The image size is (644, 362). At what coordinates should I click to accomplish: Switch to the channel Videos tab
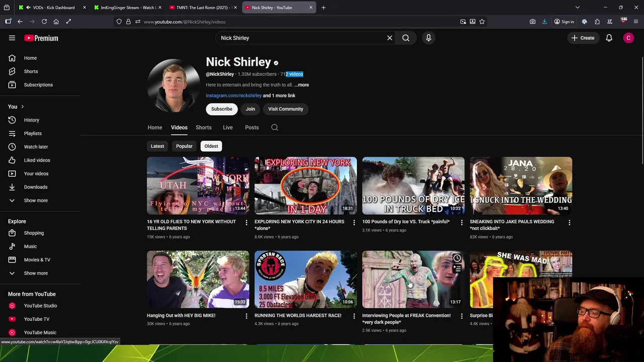(179, 127)
